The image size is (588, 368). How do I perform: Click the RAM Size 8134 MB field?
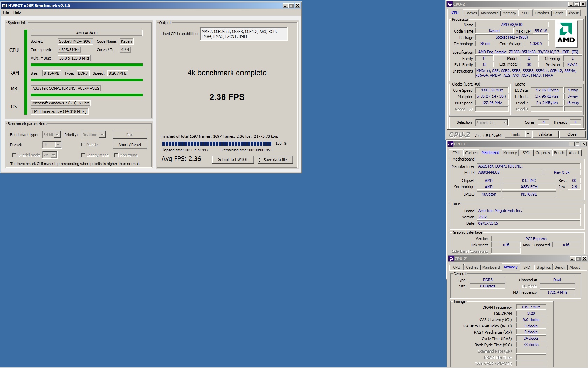pos(51,73)
